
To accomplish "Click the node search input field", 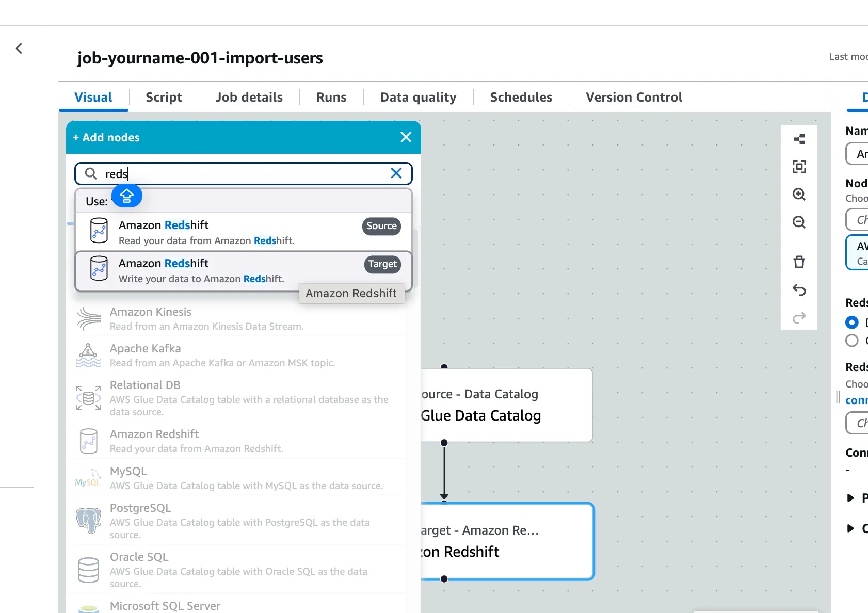I will click(243, 174).
